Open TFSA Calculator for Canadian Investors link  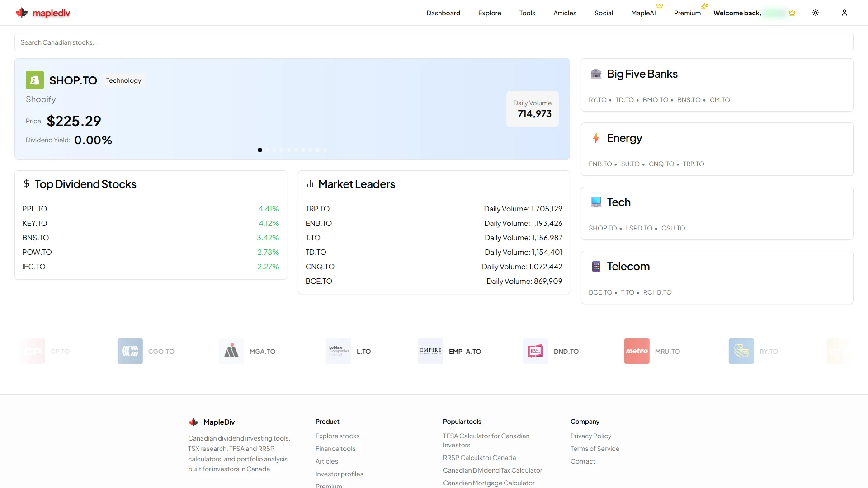tap(486, 441)
